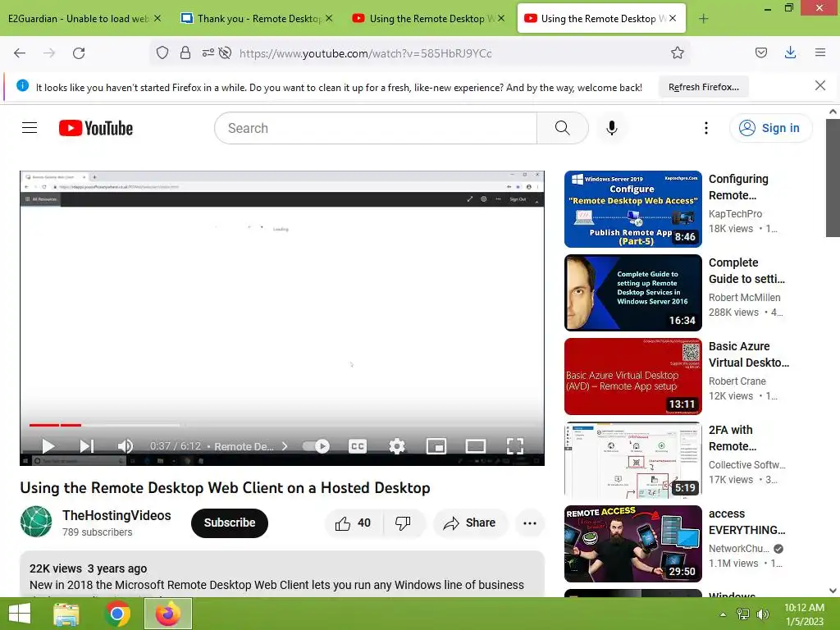The width and height of the screenshot is (840, 630).
Task: Open network icon in system tray
Action: (743, 614)
